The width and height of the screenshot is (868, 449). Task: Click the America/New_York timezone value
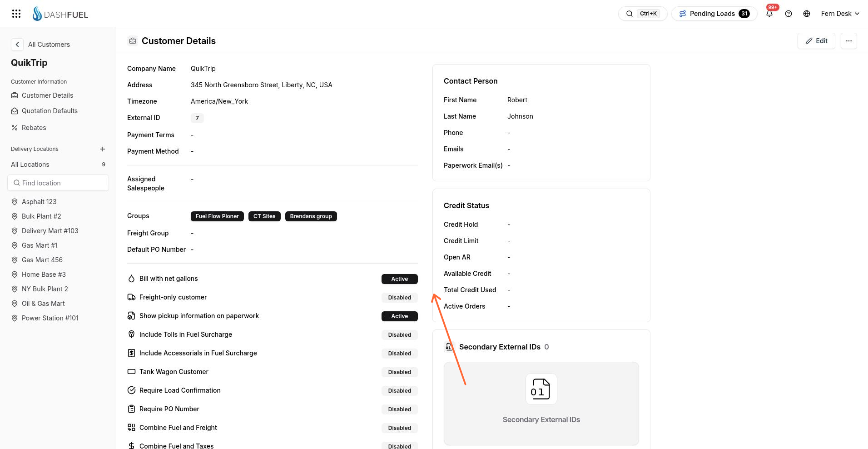219,101
